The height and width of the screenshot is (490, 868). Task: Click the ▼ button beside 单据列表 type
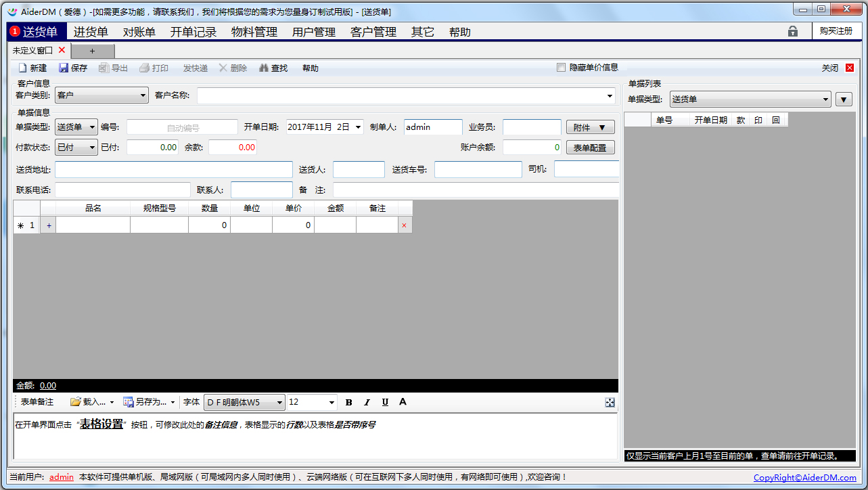(844, 99)
